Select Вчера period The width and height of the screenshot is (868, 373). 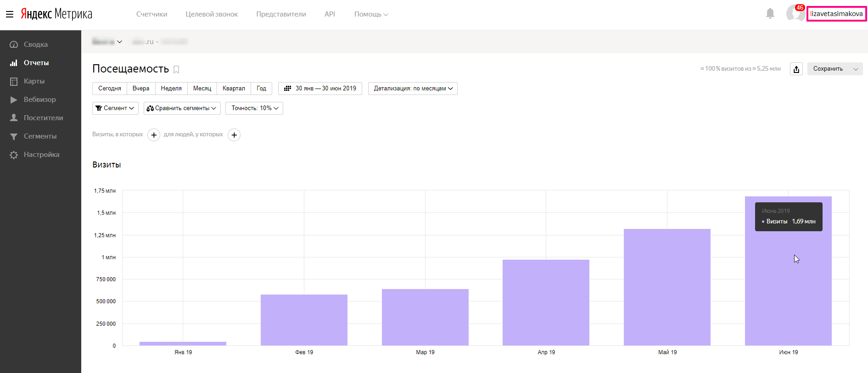(141, 89)
